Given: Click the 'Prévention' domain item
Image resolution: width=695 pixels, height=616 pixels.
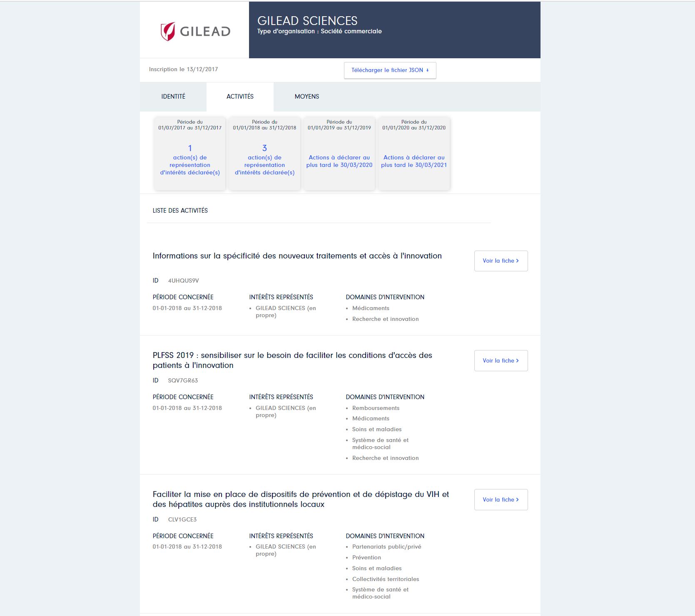Looking at the screenshot, I should 366,558.
